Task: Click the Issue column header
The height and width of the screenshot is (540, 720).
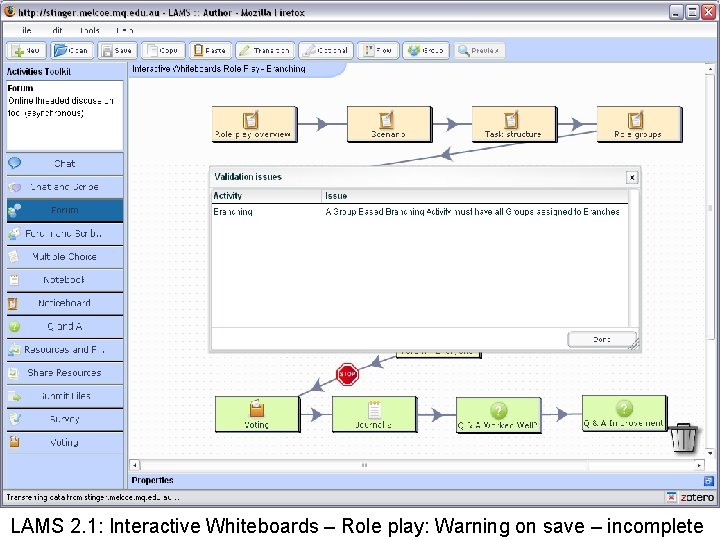Action: pos(475,196)
